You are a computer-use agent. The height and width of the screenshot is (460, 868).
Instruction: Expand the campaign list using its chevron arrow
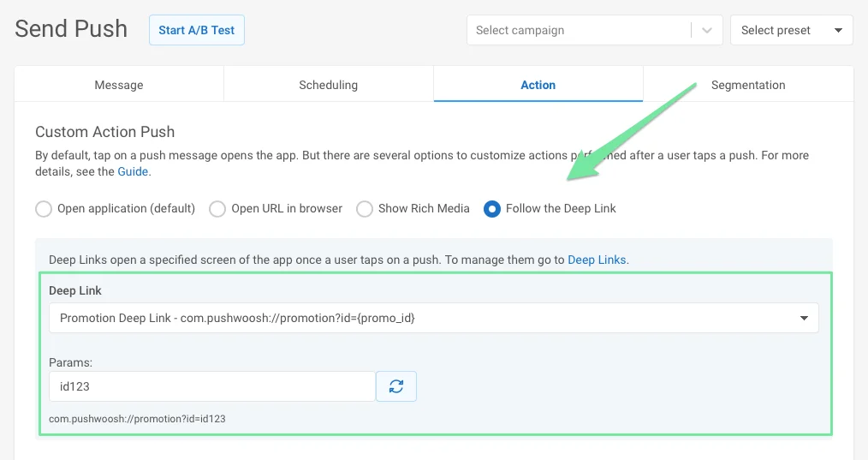[x=707, y=30]
